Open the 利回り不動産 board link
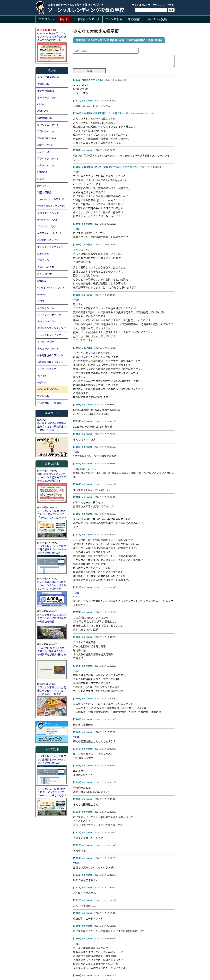Image resolution: width=210 pixels, height=980 pixels. [52, 193]
